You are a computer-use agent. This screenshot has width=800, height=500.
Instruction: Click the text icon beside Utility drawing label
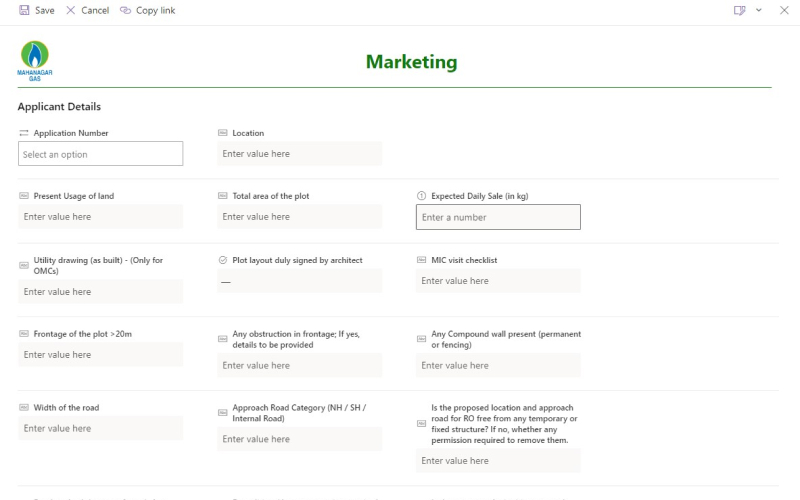(x=23, y=265)
